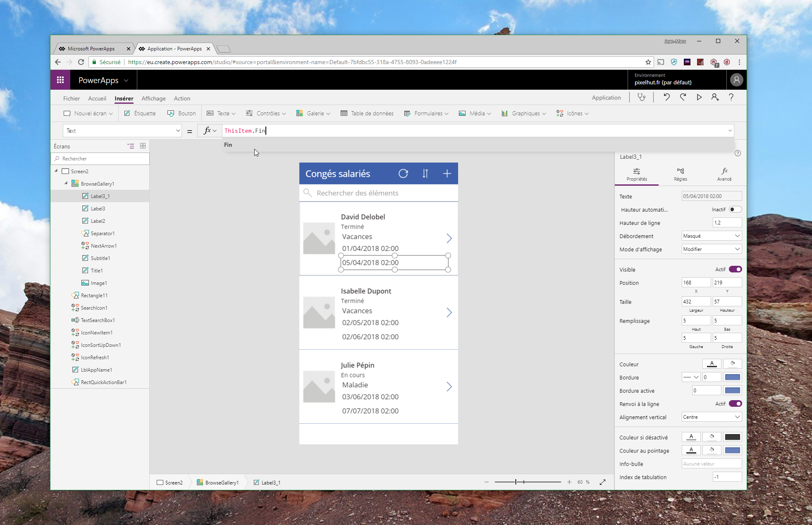Open the Alignement vertical dropdown
Screen dimensions: 812x525
712,417
